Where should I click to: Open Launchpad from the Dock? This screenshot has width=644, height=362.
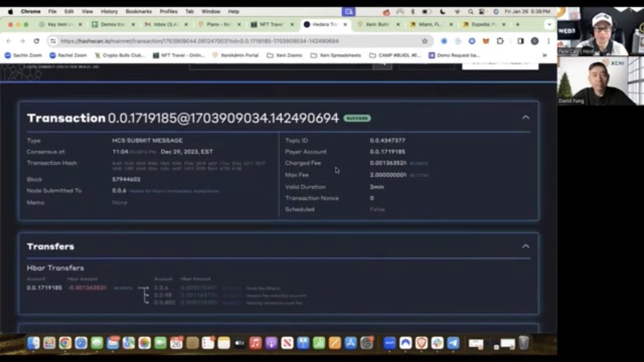[49, 343]
